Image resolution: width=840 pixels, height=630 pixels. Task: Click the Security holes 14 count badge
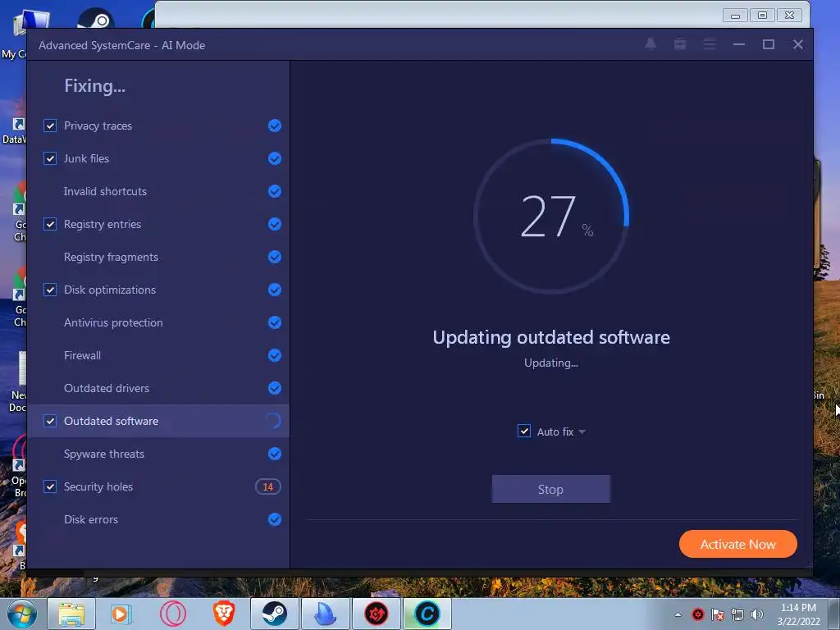[268, 486]
